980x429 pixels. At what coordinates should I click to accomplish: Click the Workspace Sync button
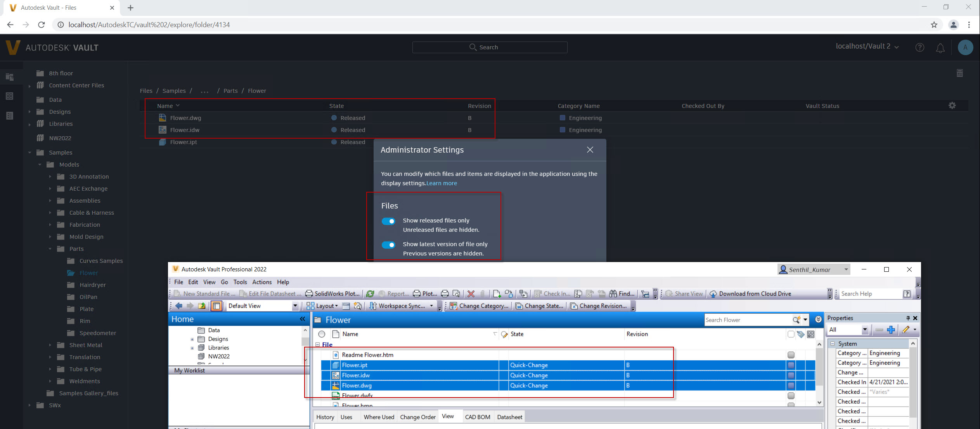point(401,306)
